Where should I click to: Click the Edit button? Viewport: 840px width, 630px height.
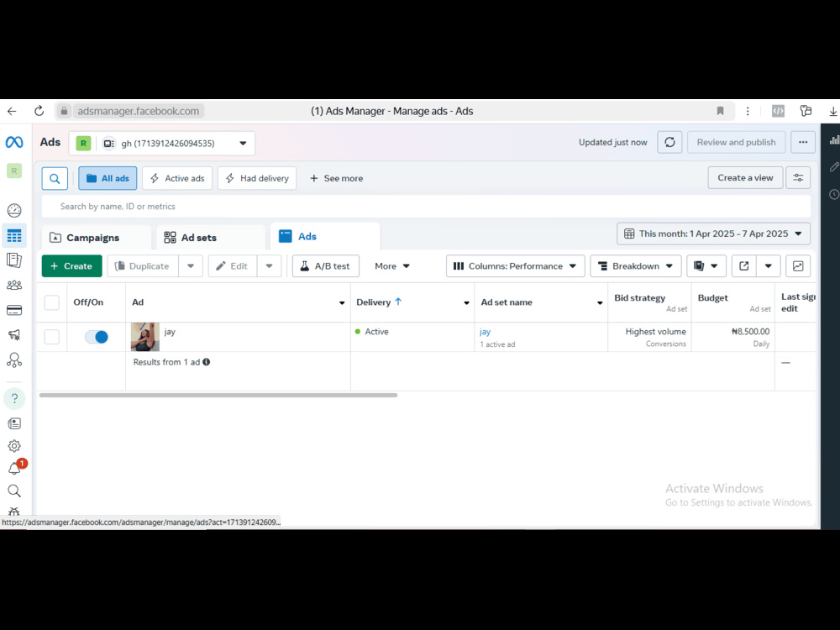point(233,265)
